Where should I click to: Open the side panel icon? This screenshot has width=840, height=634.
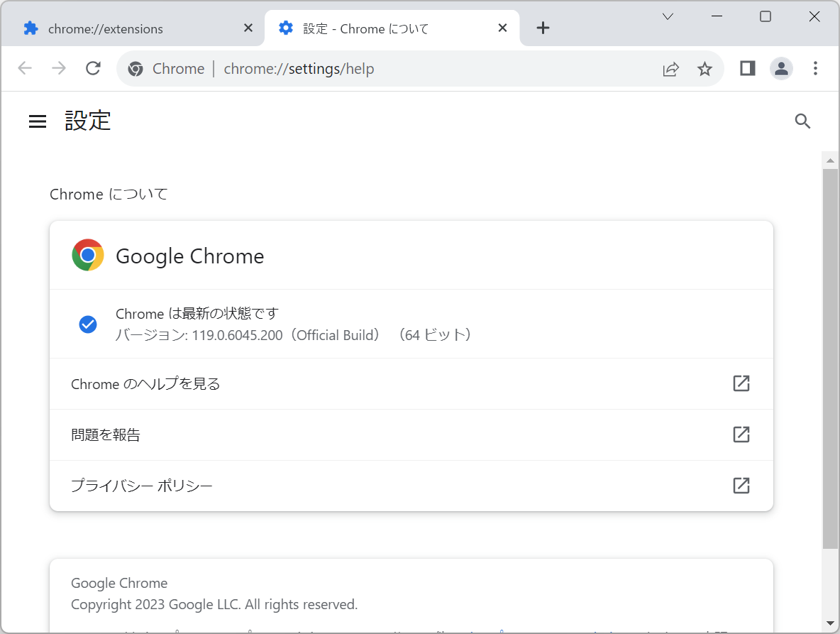click(x=746, y=68)
